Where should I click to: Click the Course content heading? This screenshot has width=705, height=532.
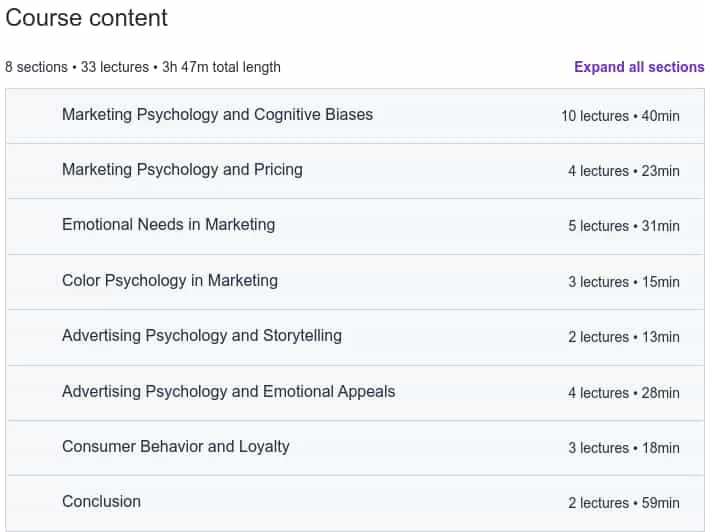[86, 18]
